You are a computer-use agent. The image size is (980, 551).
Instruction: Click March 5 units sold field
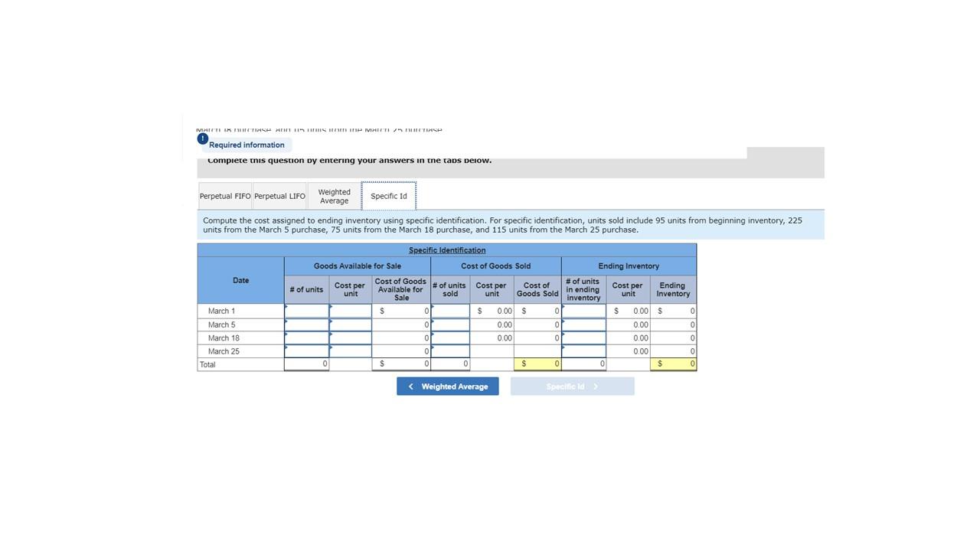[x=450, y=324]
